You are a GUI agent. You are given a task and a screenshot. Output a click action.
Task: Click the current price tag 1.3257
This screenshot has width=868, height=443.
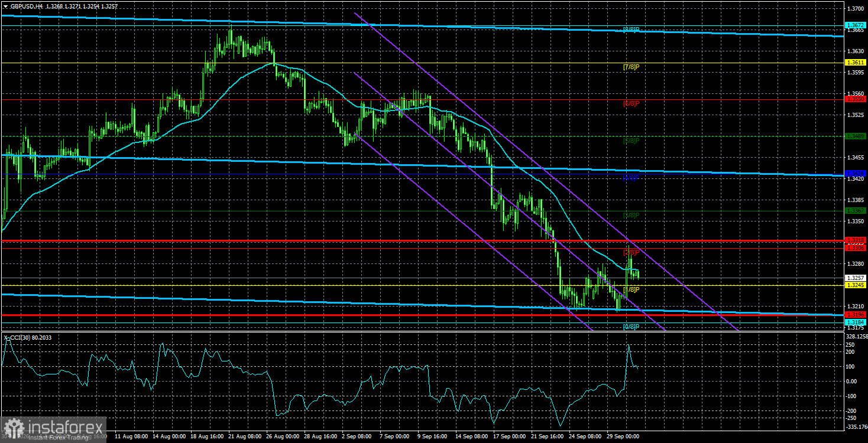click(x=856, y=278)
